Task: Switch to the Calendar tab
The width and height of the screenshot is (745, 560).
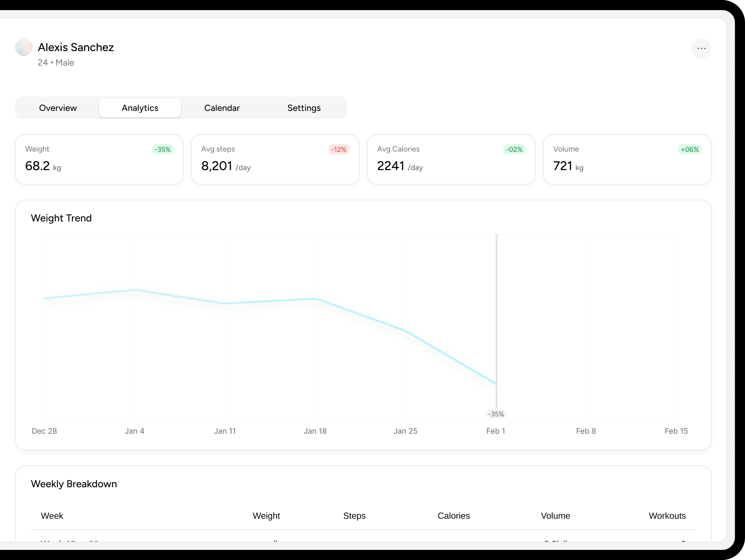Action: [x=222, y=108]
